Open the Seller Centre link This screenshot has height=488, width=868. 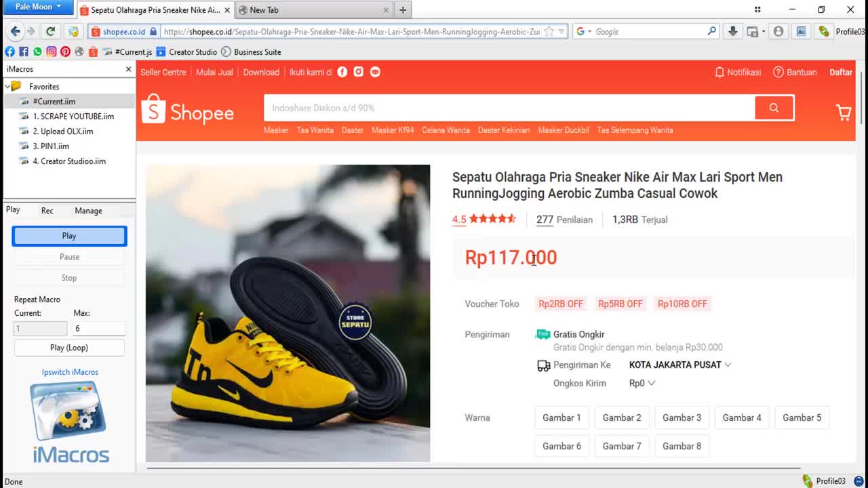(163, 72)
